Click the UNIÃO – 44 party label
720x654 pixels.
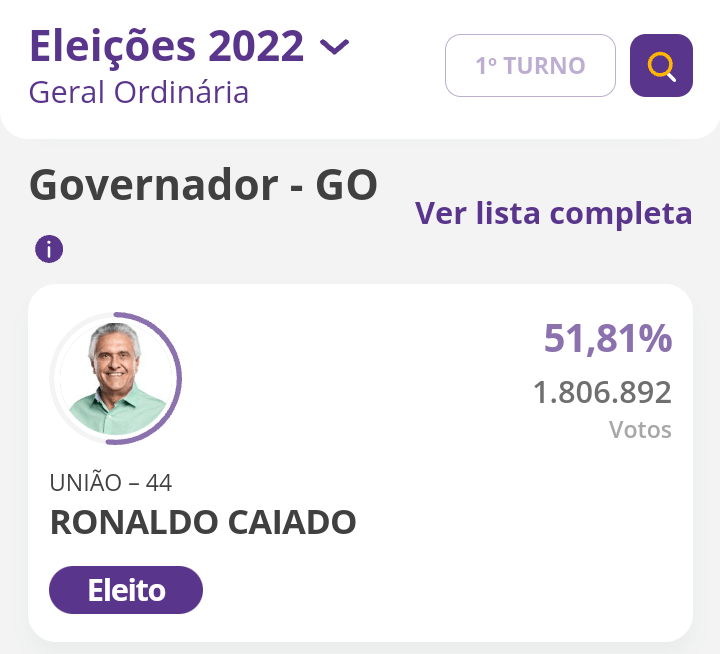pyautogui.click(x=111, y=483)
